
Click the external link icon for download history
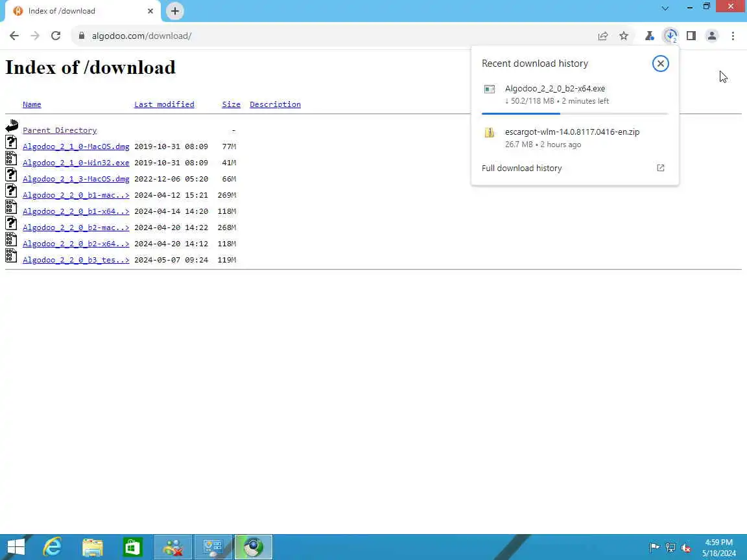(660, 168)
